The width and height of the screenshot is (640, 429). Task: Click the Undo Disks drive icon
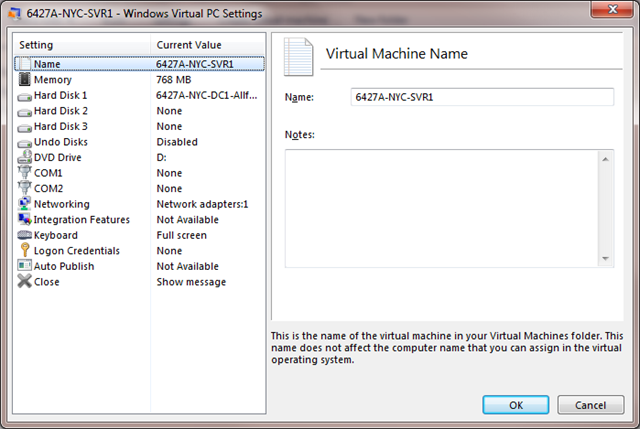click(24, 144)
